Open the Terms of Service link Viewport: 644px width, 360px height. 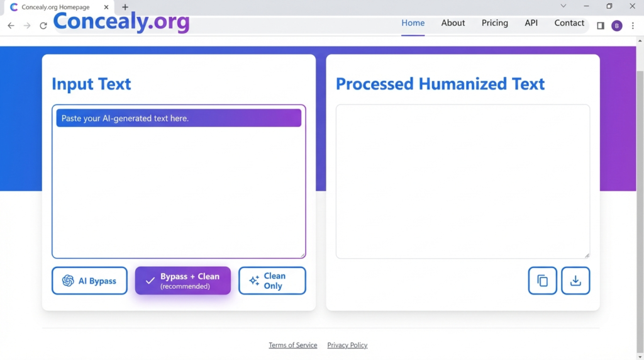point(292,346)
